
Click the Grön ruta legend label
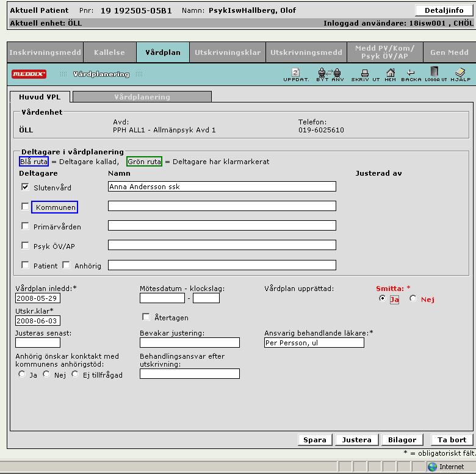[144, 162]
